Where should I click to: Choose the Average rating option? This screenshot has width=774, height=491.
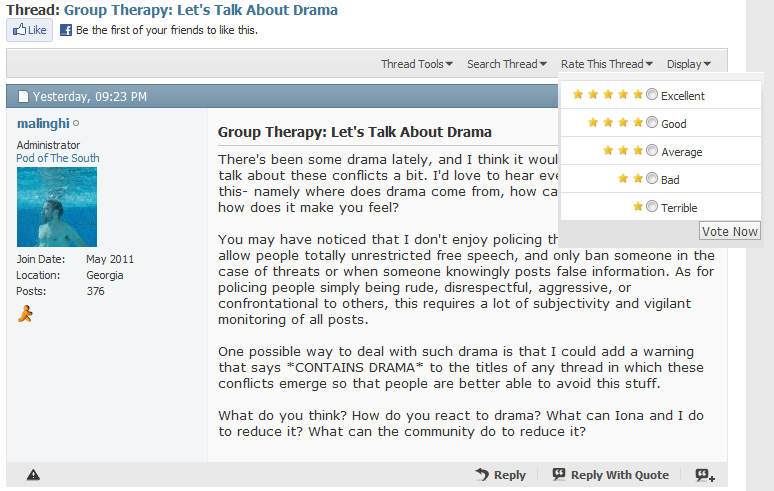[652, 151]
